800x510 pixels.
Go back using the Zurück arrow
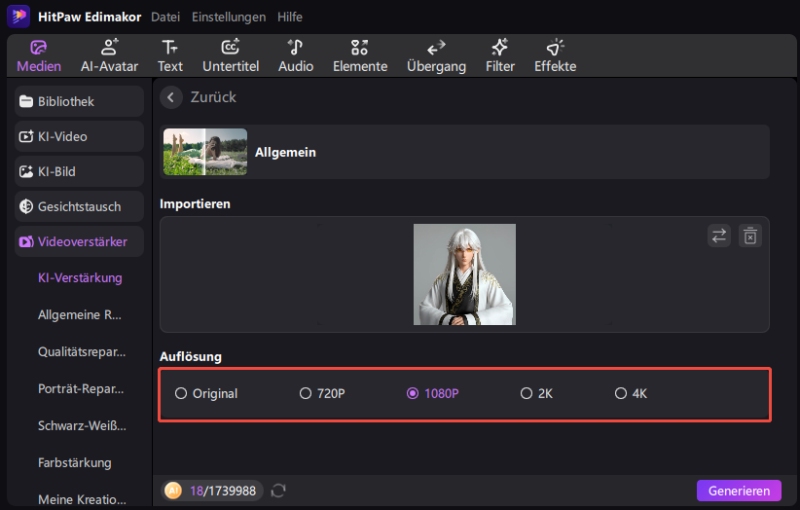[171, 97]
